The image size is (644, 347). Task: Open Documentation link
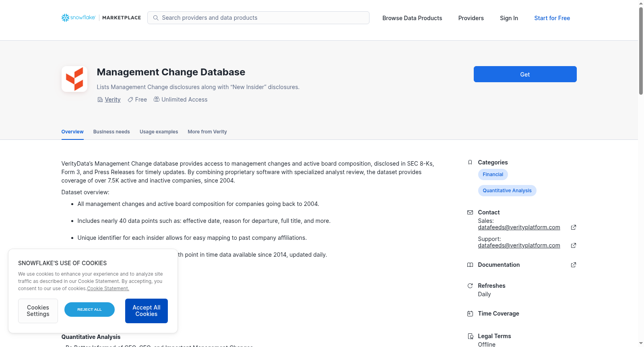(499, 265)
